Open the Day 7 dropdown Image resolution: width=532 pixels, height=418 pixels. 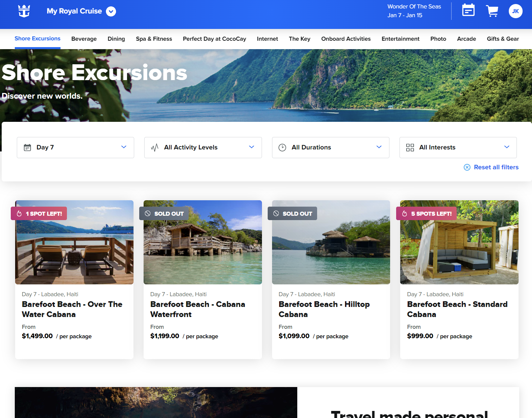click(75, 147)
